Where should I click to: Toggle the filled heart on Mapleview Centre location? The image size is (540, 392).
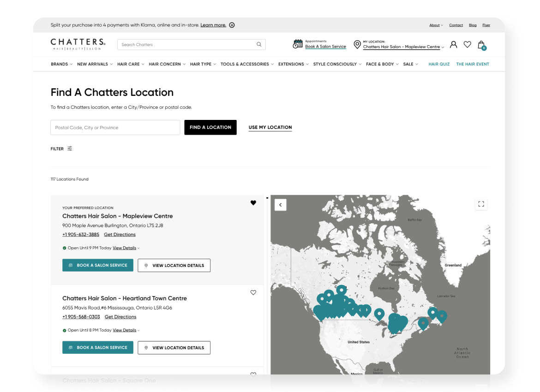tap(253, 202)
